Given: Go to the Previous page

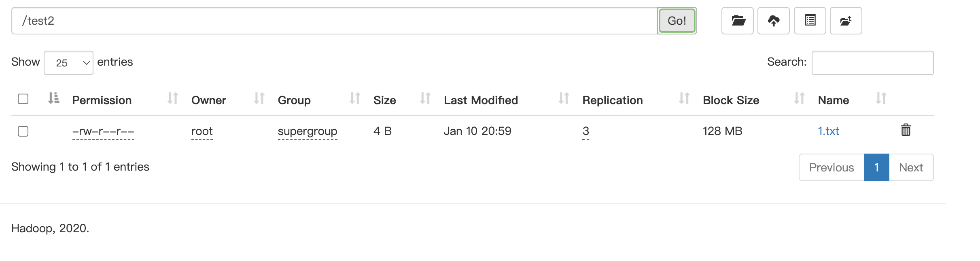Looking at the screenshot, I should pos(832,167).
